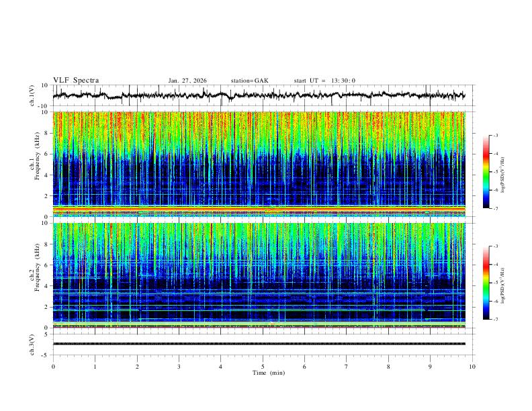Screen dimensions: 532x411
Task: Click the "-7" tick on ch.2 colorbar
Action: [496, 319]
